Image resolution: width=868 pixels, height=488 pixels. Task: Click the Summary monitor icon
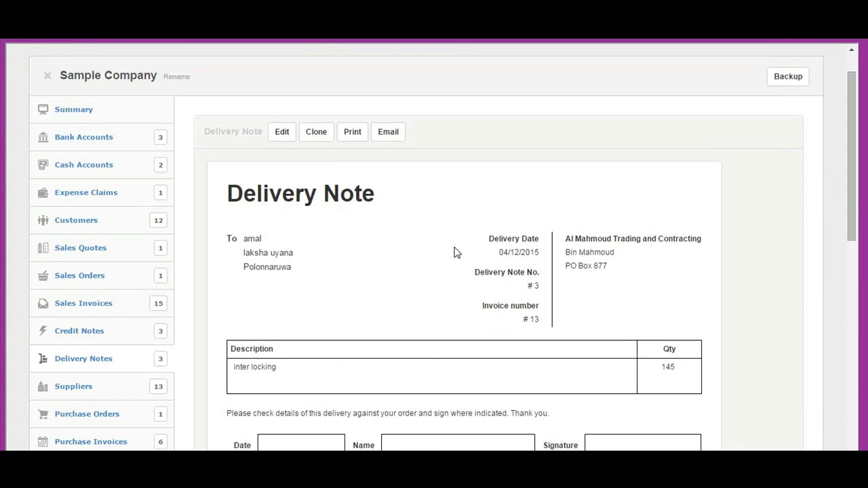point(43,109)
